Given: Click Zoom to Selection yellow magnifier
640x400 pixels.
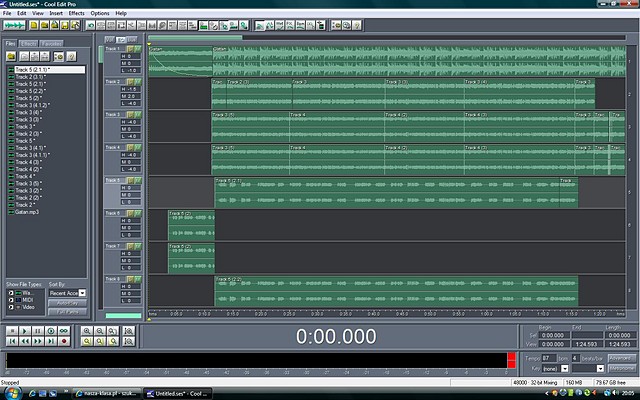Looking at the screenshot, I should tap(87, 341).
